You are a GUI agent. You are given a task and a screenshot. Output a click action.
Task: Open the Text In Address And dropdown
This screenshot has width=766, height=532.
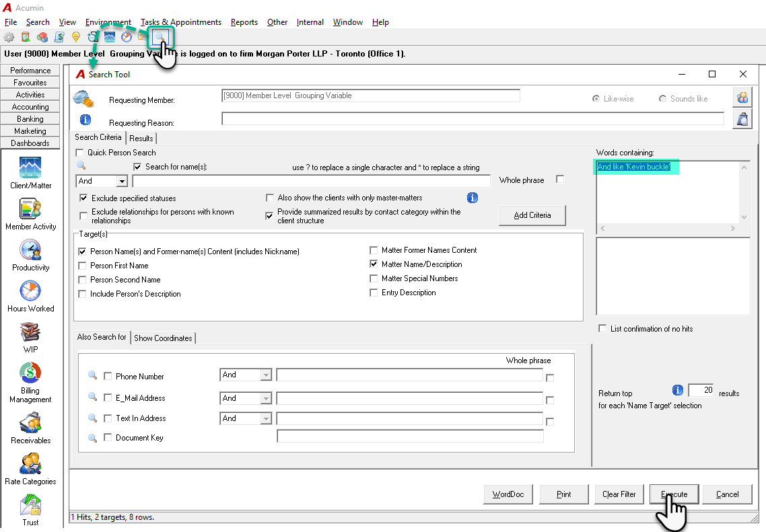coord(266,418)
